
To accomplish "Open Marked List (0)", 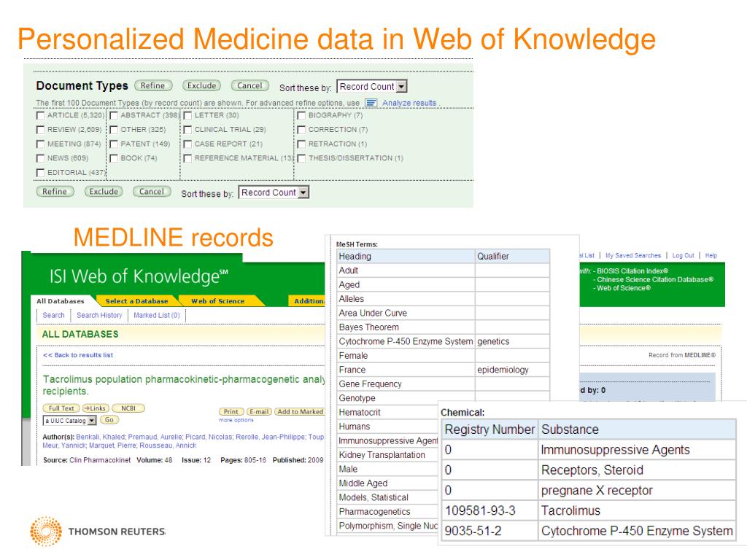I will (x=157, y=315).
